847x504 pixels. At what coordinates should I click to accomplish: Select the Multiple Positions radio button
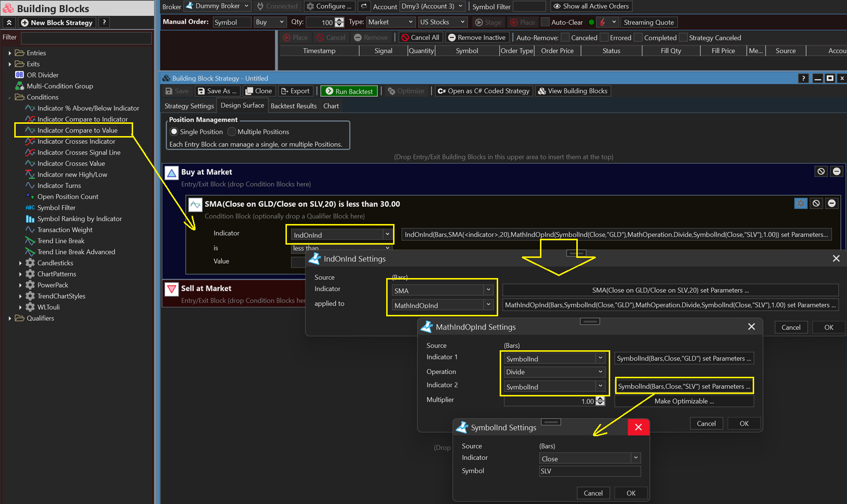[232, 132]
